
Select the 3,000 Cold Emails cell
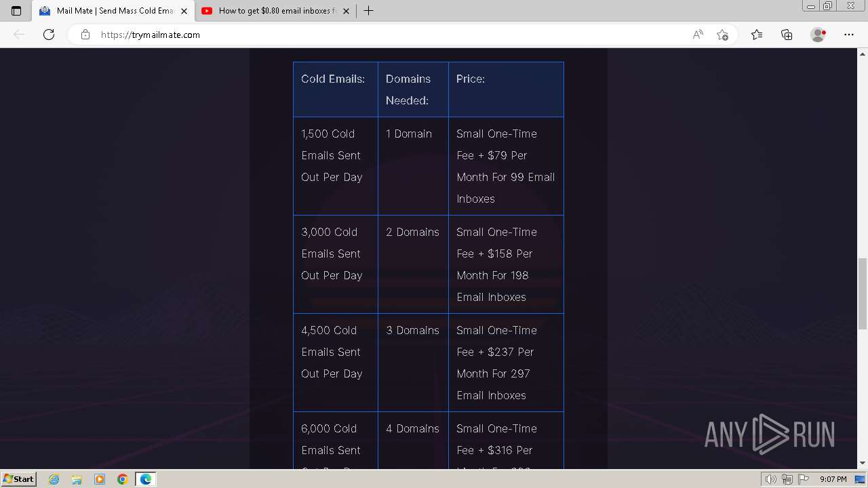pos(336,264)
